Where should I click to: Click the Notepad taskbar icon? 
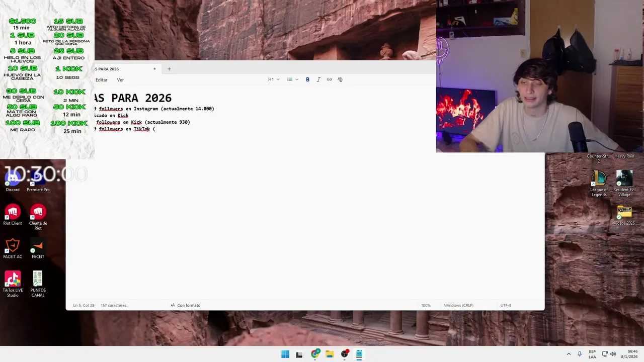[359, 354]
